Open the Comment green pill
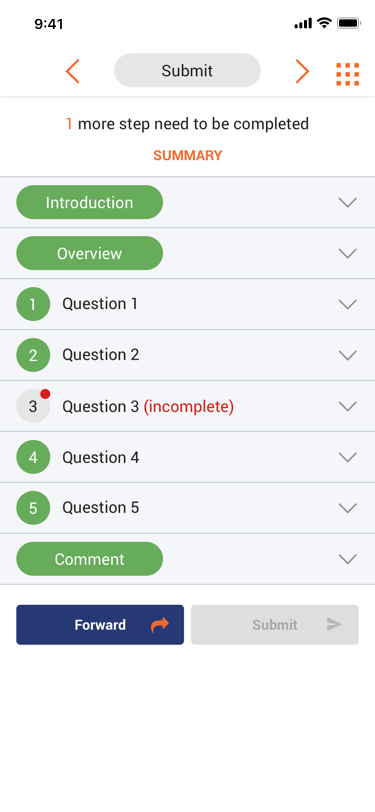The image size is (375, 812). pos(90,559)
